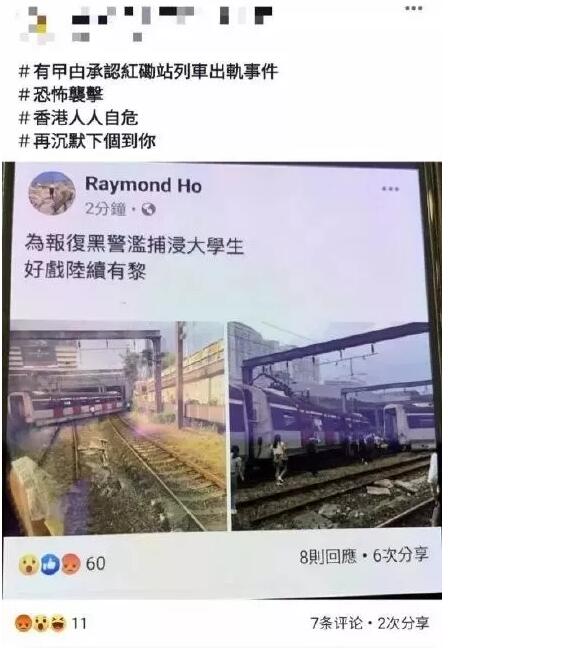Click the globe public-visibility icon
Screen dimensions: 563x652
[x=148, y=209]
